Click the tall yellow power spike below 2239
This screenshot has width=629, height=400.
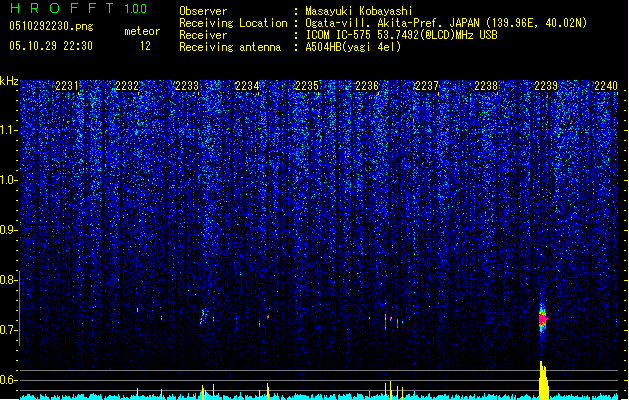point(543,380)
